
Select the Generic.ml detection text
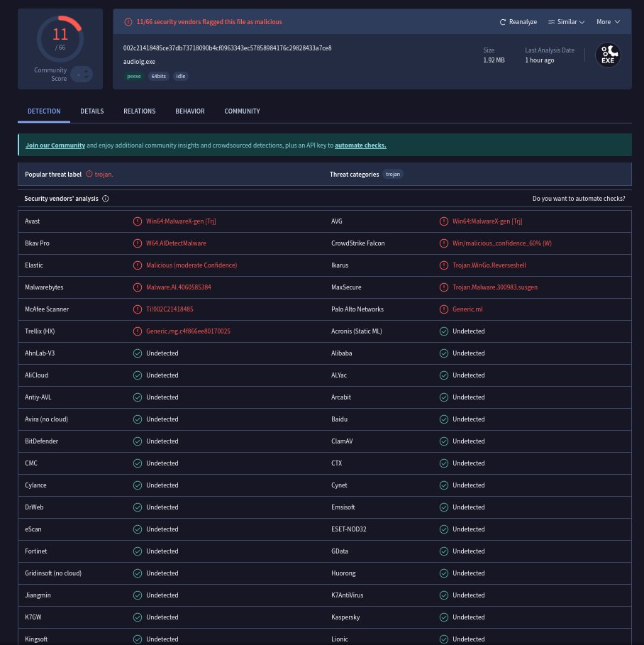coord(467,309)
